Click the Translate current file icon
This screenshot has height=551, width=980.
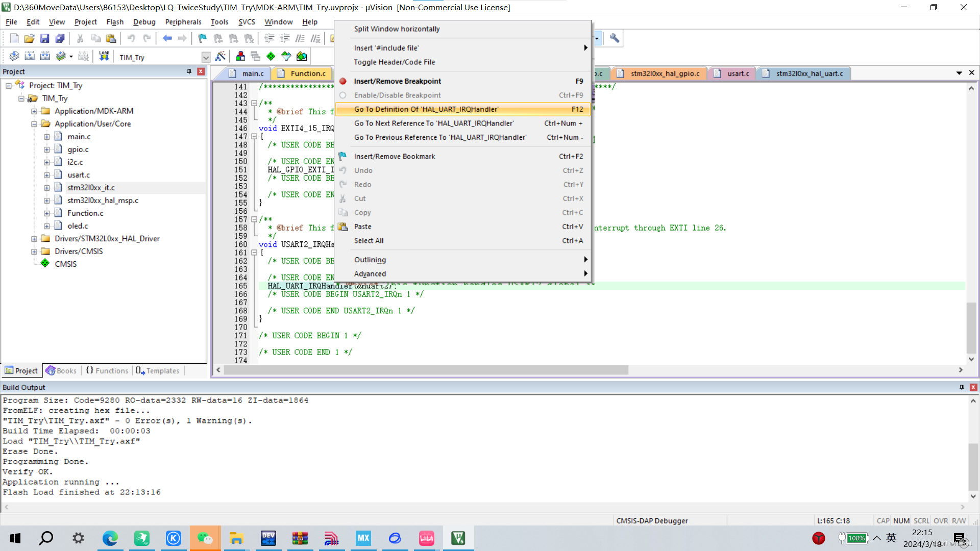tap(14, 56)
